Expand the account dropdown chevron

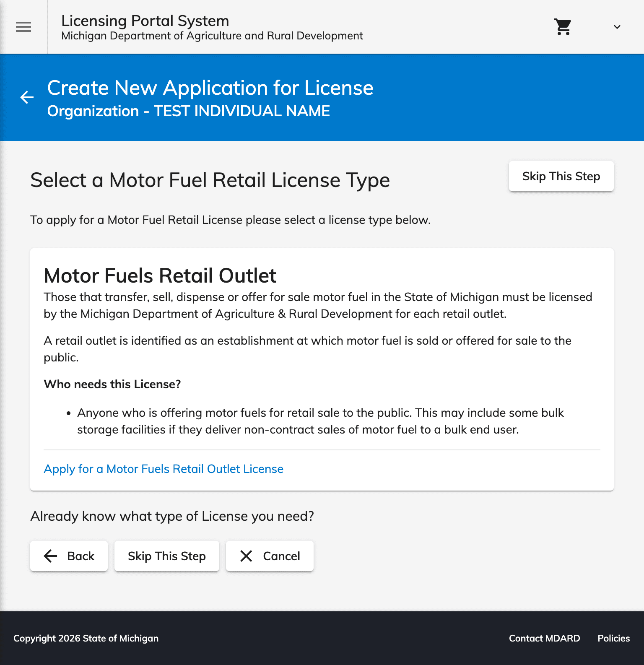tap(617, 27)
